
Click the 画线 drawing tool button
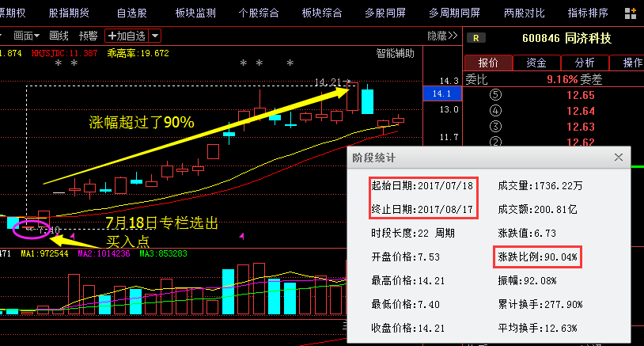coord(59,36)
